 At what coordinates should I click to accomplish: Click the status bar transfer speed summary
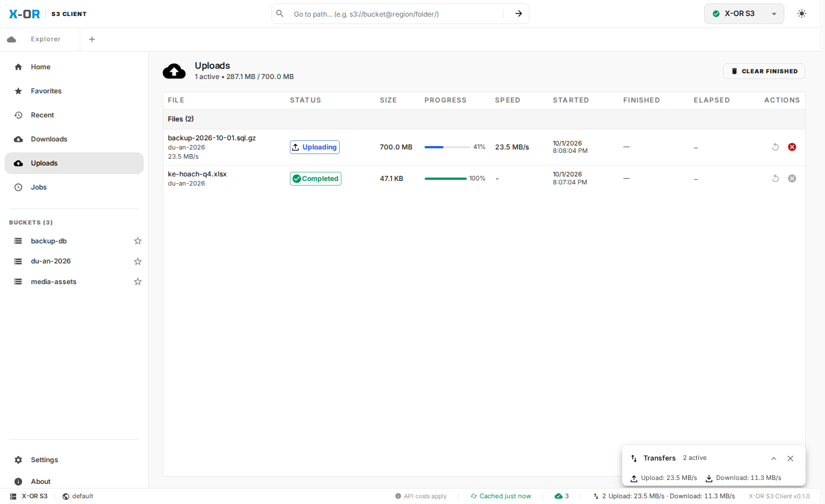coord(664,496)
